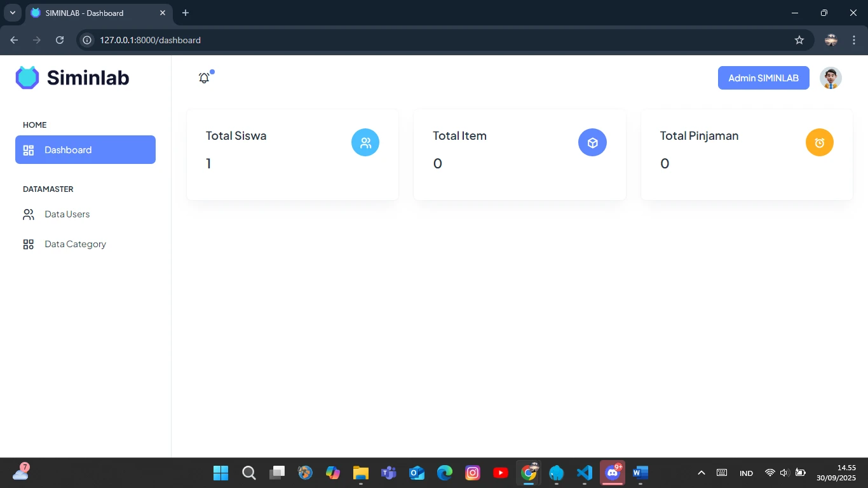Open Data Category sidebar item
The image size is (868, 488).
pyautogui.click(x=75, y=244)
